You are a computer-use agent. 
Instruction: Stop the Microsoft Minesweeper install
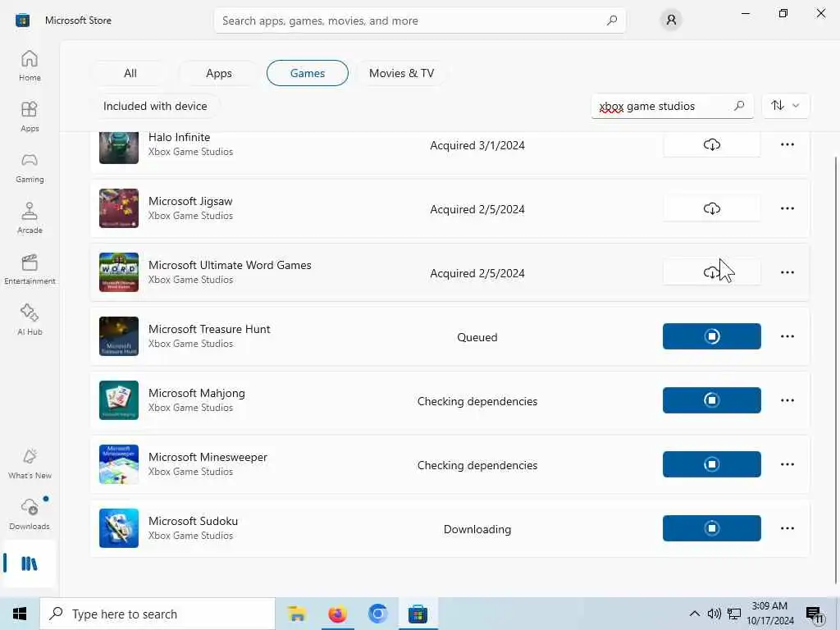point(711,464)
